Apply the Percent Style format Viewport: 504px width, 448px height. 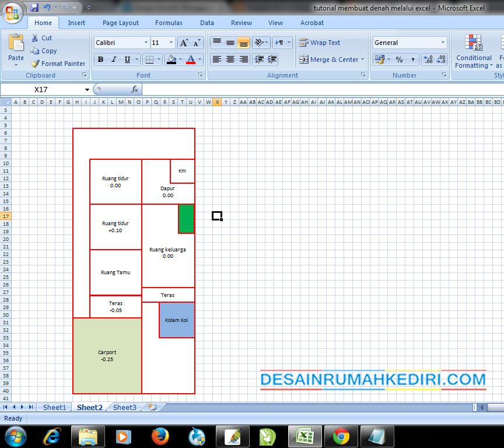[x=400, y=60]
